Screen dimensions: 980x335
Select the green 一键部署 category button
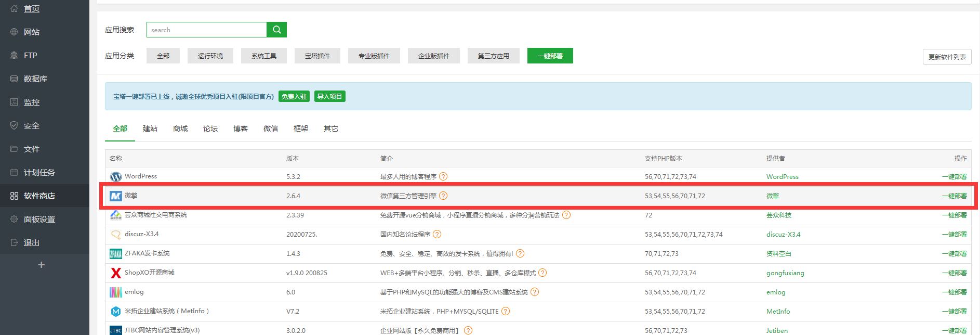click(x=550, y=56)
